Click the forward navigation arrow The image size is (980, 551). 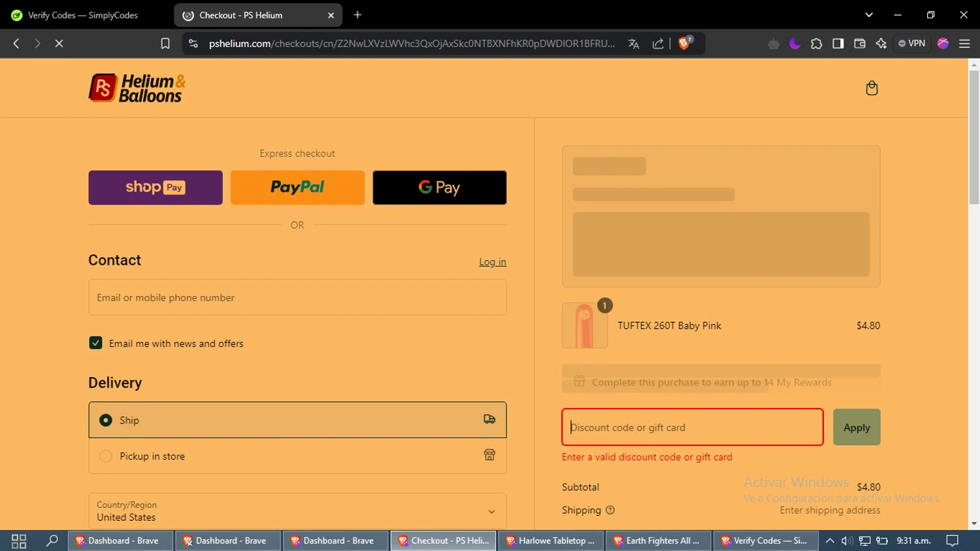coord(37,43)
